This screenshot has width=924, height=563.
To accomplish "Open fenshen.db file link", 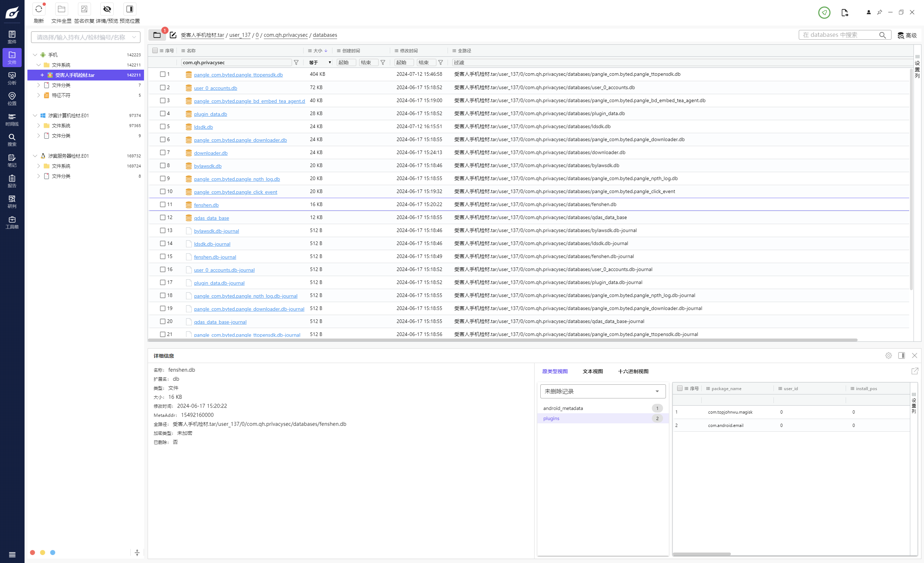I will tap(206, 205).
